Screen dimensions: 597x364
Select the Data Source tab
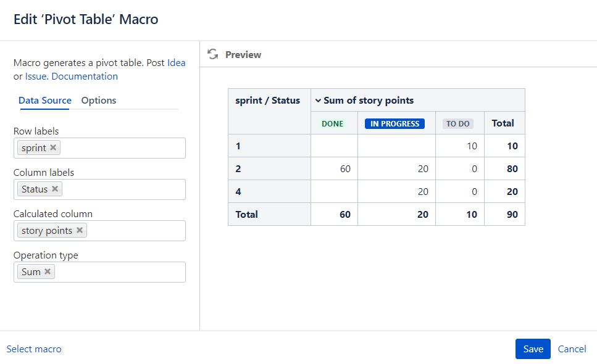pos(44,101)
